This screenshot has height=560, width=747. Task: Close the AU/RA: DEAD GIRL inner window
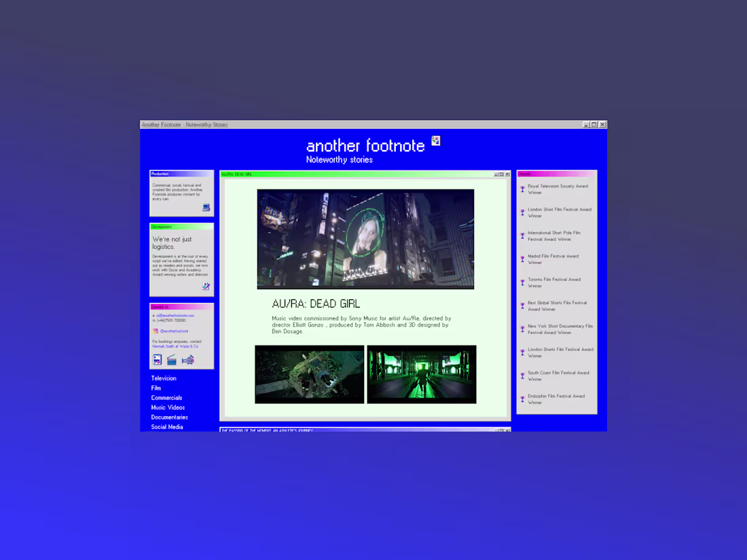click(507, 174)
